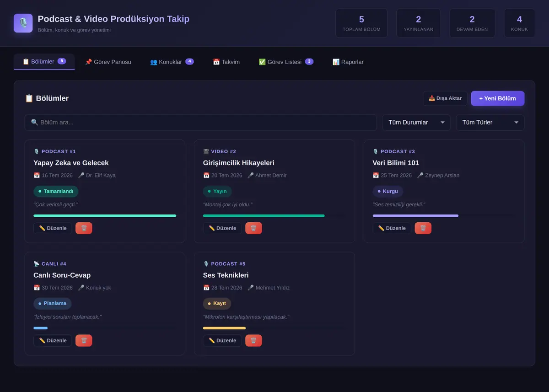The height and width of the screenshot is (392, 549).
Task: Click the date 25 Tem 2026
Action: click(x=396, y=175)
